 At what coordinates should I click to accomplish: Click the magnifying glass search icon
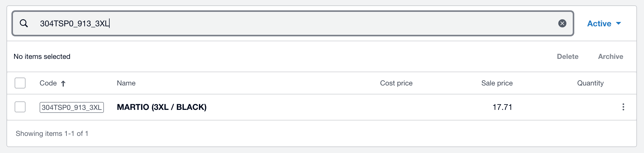click(24, 24)
